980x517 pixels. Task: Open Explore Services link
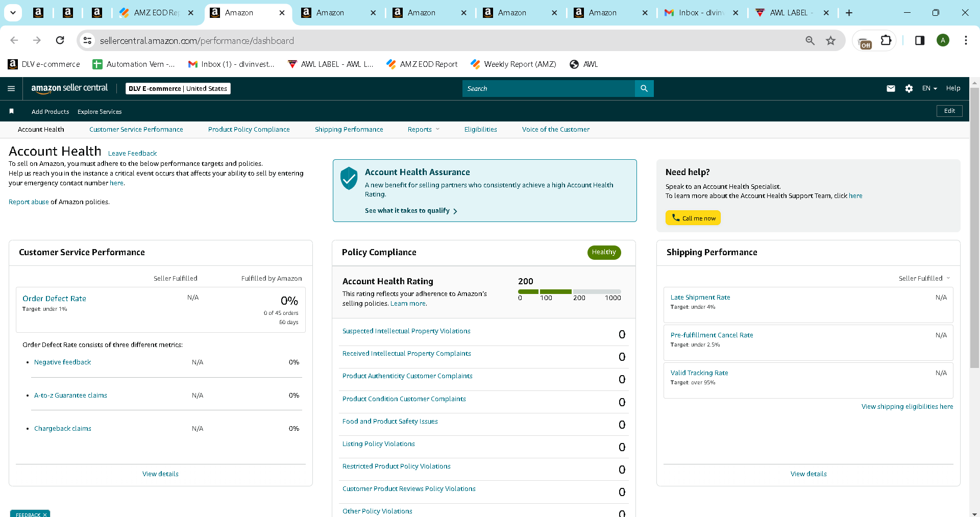[100, 112]
